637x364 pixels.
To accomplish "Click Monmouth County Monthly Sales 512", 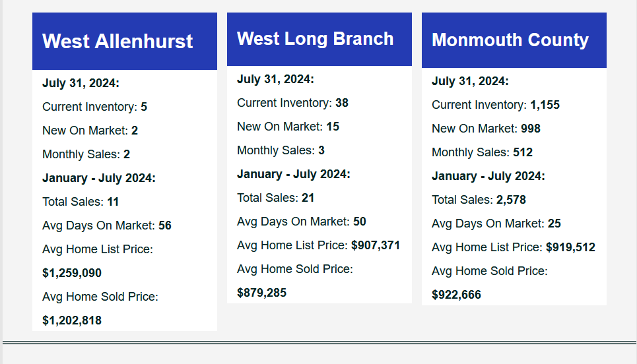I will pyautogui.click(x=522, y=152).
